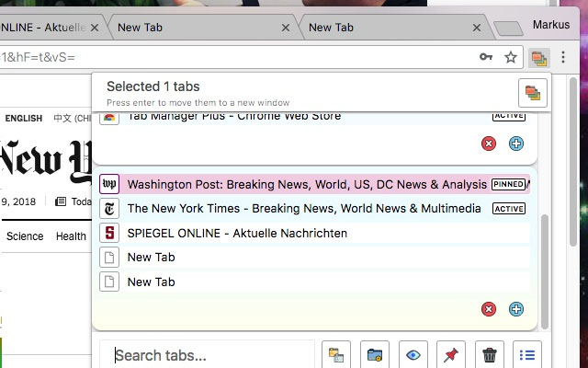Click the windows icon right of Selected 1 tabs header
This screenshot has width=588, height=368.
coord(533,93)
